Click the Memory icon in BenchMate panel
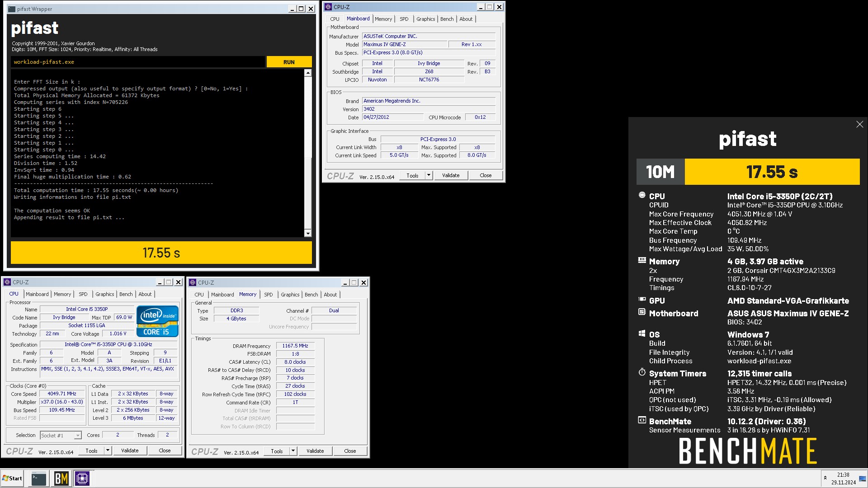 coord(642,260)
